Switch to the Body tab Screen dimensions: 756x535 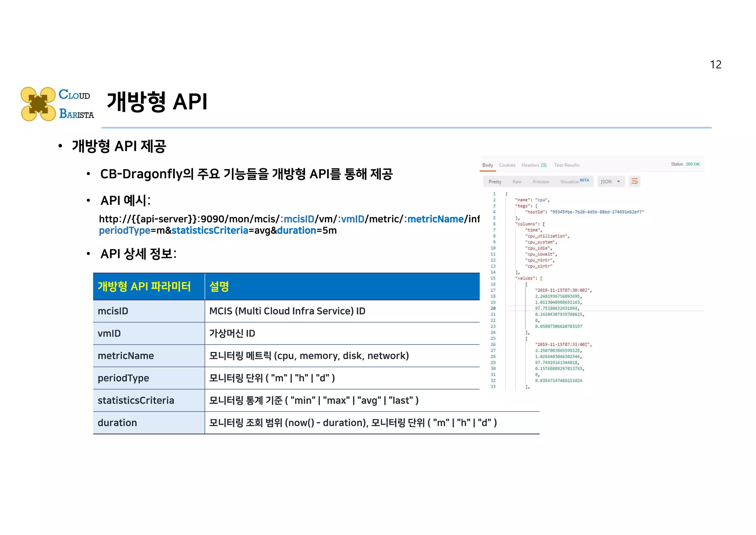click(x=488, y=165)
